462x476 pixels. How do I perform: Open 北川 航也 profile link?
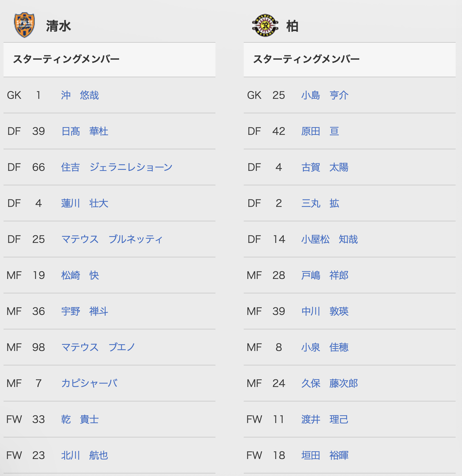point(85,456)
